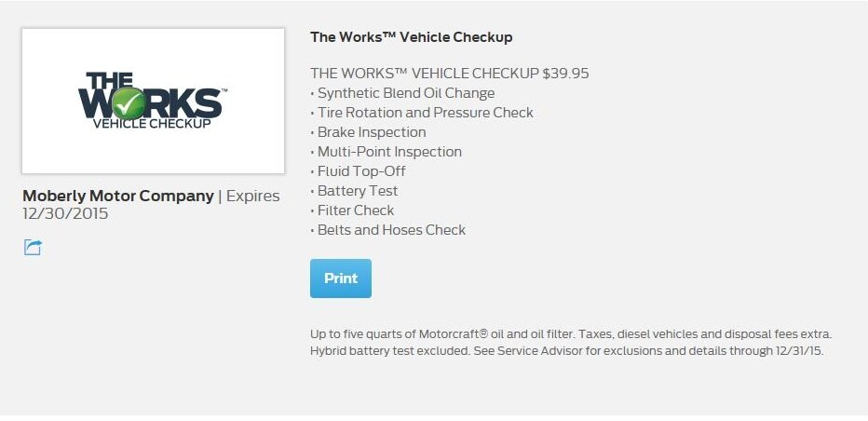The height and width of the screenshot is (421, 868).
Task: Select the Moberly Motor Company dealer name
Action: 117,197
